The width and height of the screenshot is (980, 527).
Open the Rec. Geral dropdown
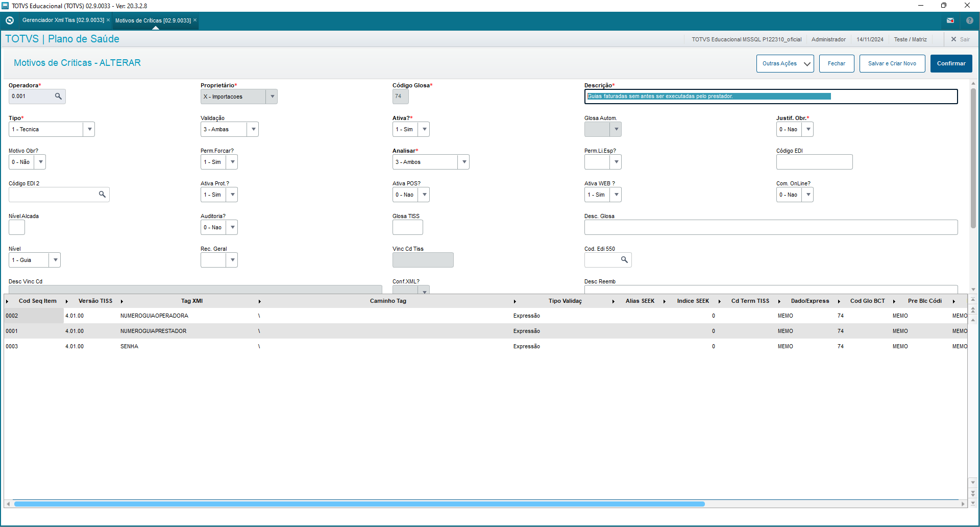[232, 260]
